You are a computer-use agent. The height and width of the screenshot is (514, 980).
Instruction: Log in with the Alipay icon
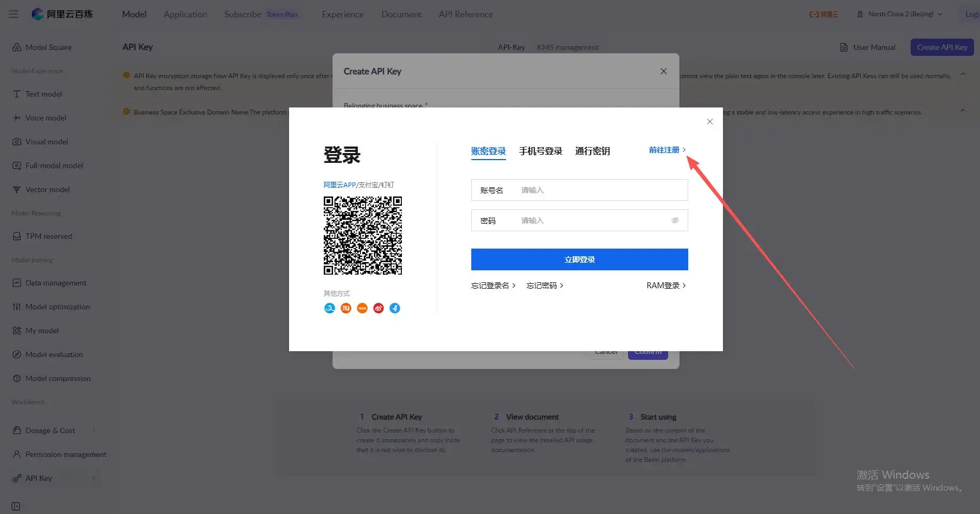330,308
